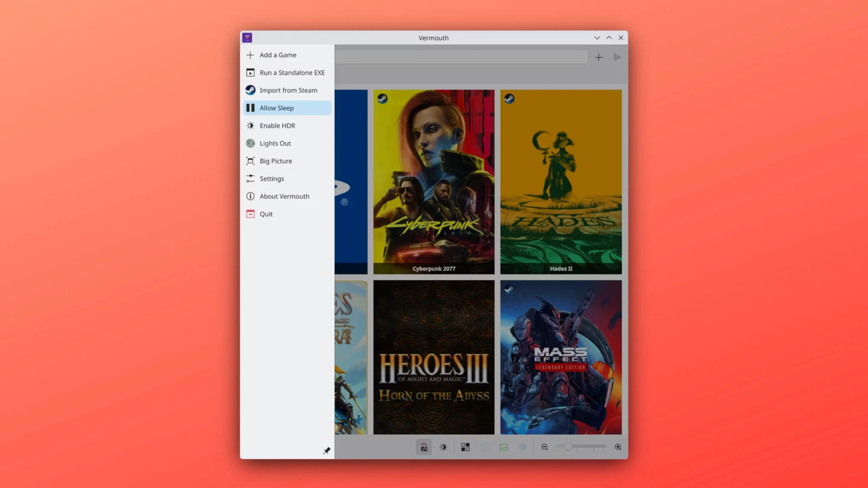Minimize the Vermouth window
This screenshot has height=488, width=868.
[597, 38]
